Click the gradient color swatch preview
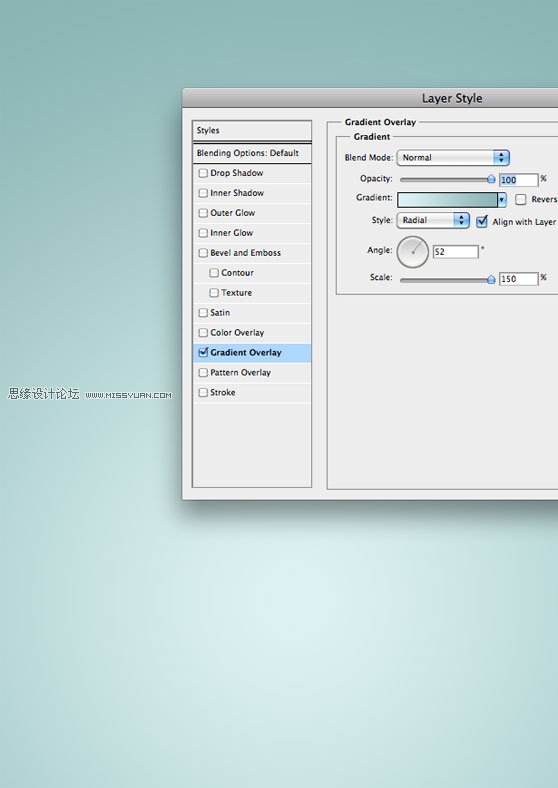Viewport: 558px width, 788px height. [x=447, y=200]
